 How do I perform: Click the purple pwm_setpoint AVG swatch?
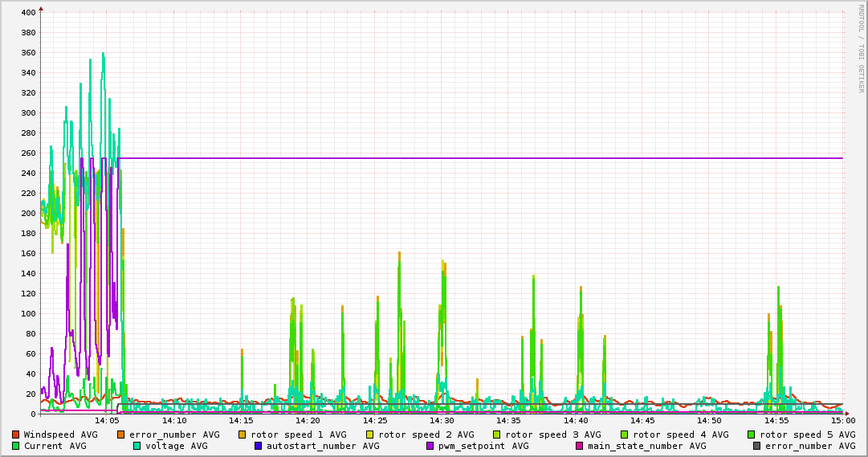pyautogui.click(x=430, y=446)
